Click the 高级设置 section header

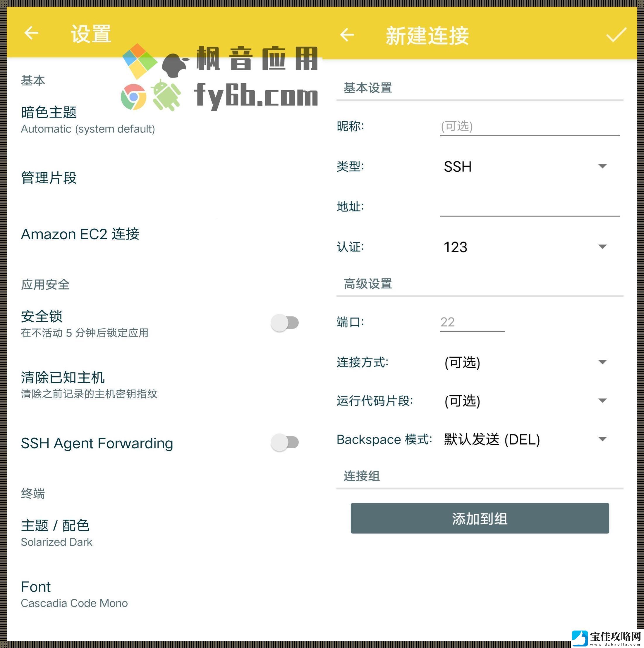(368, 284)
